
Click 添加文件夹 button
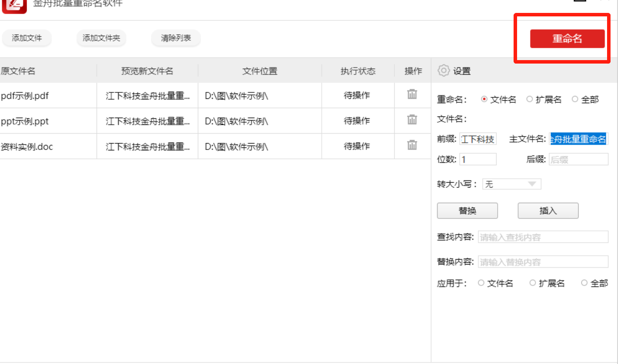click(x=101, y=38)
